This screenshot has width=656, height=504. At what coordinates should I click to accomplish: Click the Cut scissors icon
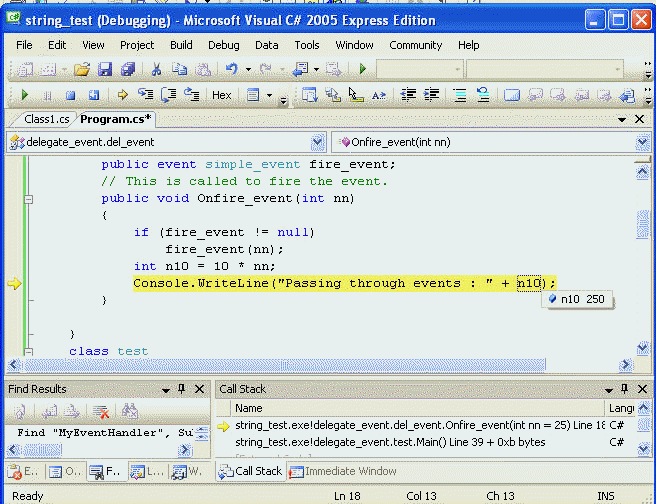[156, 69]
